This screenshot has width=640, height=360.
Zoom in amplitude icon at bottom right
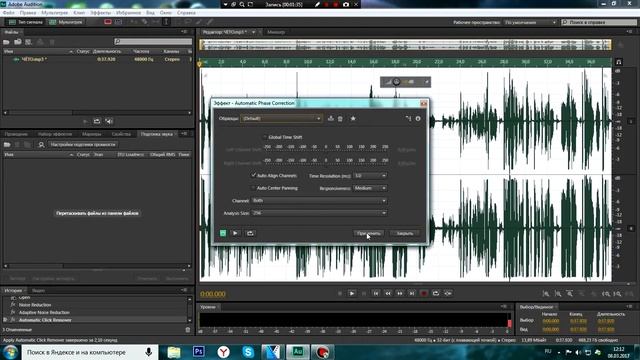[546, 293]
